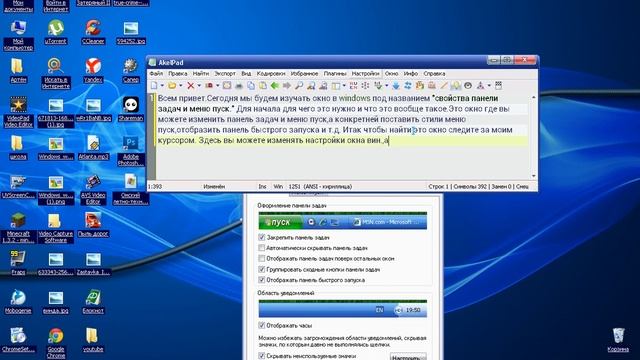The width and height of the screenshot is (640, 360).
Task: Click the editor scrollbar down arrow
Action: point(533,176)
